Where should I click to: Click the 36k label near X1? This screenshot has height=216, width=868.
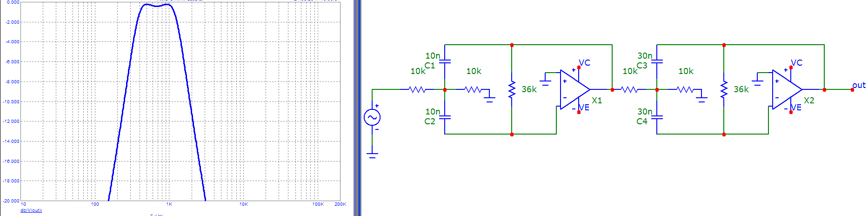(x=529, y=89)
